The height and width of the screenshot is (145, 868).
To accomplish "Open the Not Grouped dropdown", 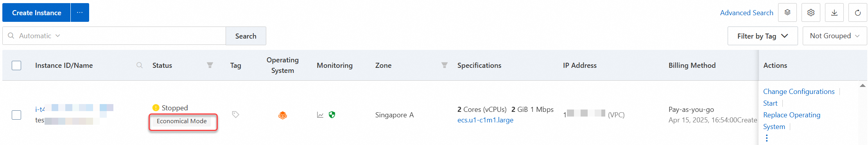I will 835,36.
